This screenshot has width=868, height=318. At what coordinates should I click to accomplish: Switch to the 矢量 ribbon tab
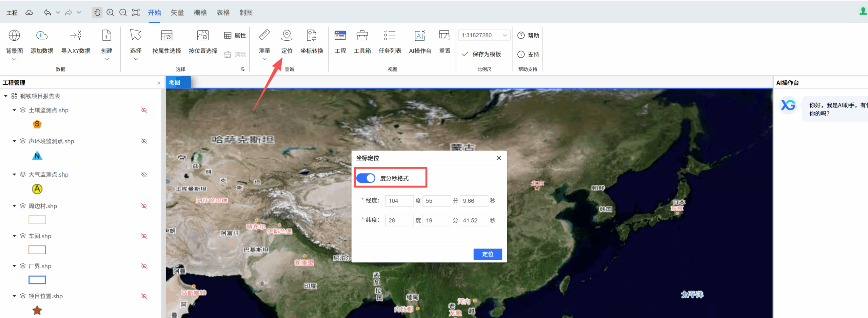click(x=177, y=13)
